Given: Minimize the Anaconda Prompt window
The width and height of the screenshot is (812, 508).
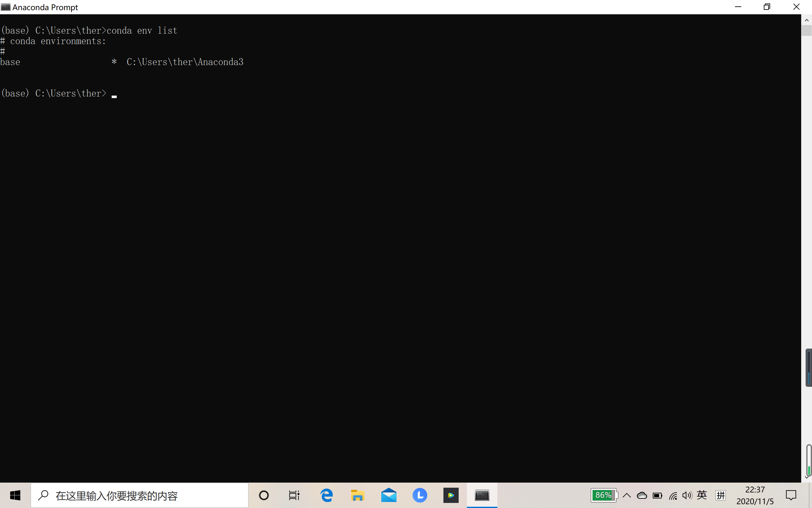Looking at the screenshot, I should (738, 7).
